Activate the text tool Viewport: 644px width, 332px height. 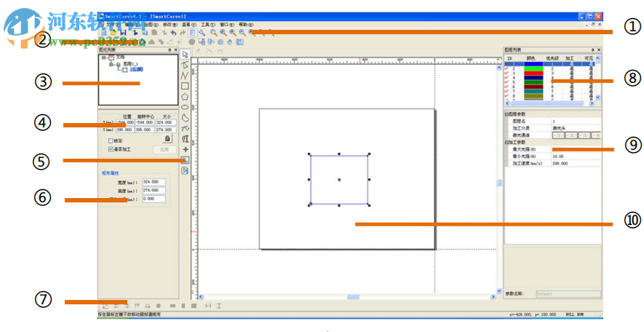186,139
